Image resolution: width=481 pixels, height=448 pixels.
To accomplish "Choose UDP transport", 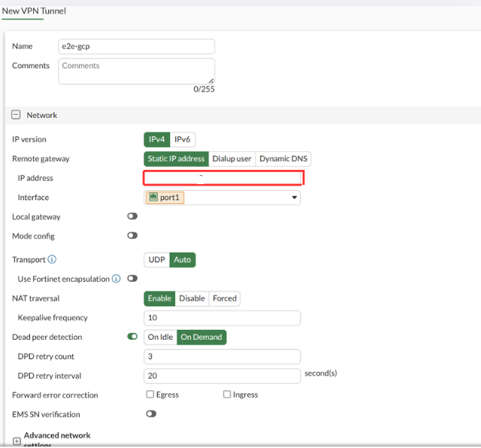I will (x=157, y=260).
